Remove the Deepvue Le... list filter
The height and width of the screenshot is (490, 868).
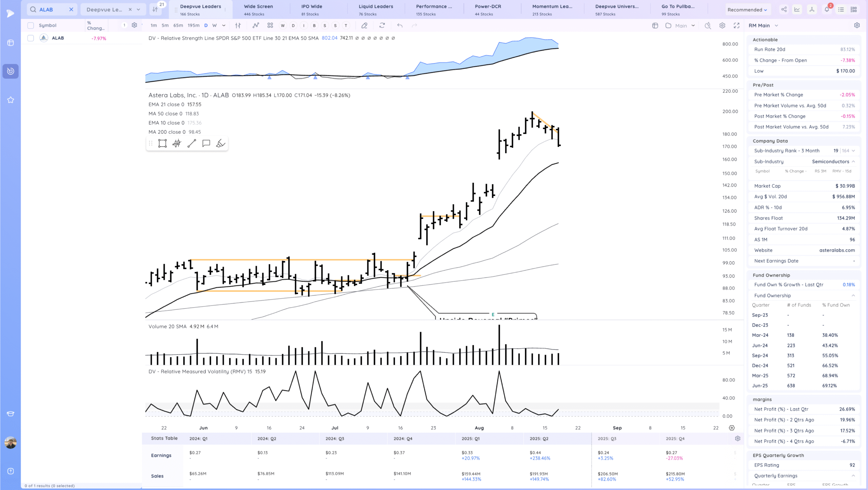coord(130,9)
